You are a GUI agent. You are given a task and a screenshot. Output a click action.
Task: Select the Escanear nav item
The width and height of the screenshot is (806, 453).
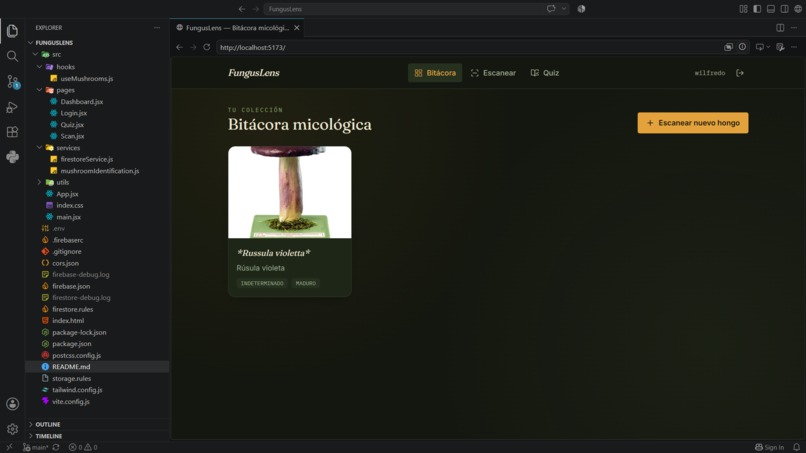click(493, 73)
